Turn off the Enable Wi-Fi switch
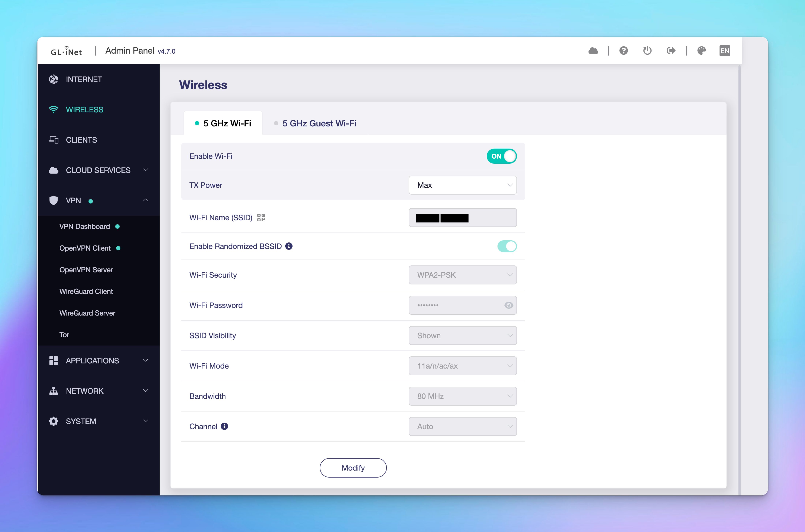Viewport: 805px width, 532px height. [x=501, y=156]
